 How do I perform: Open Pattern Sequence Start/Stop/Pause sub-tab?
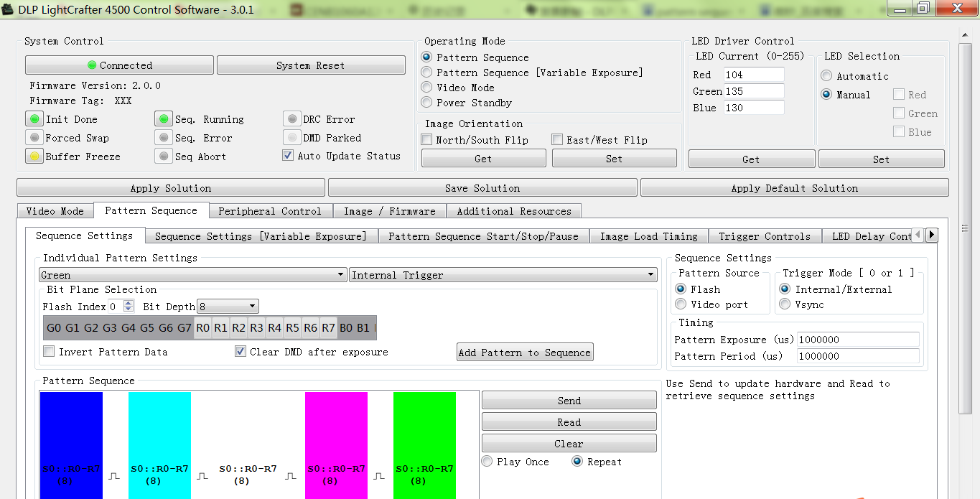[x=483, y=236]
